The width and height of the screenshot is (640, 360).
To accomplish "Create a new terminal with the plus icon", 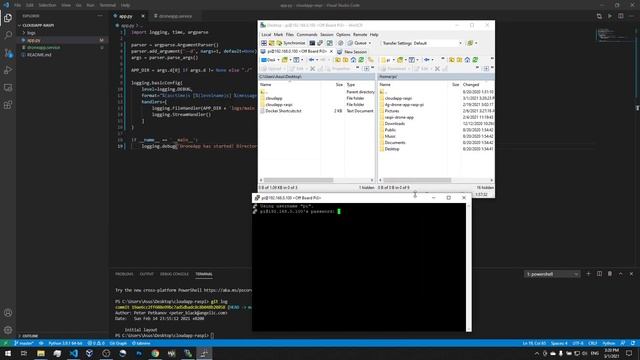I will pos(588,274).
